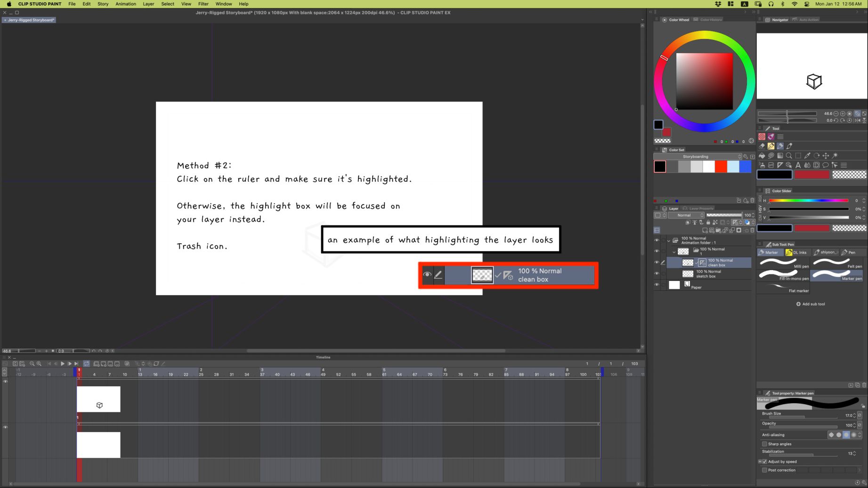Select the rectangular Selection area tool
The width and height of the screenshot is (868, 488).
[x=798, y=155]
